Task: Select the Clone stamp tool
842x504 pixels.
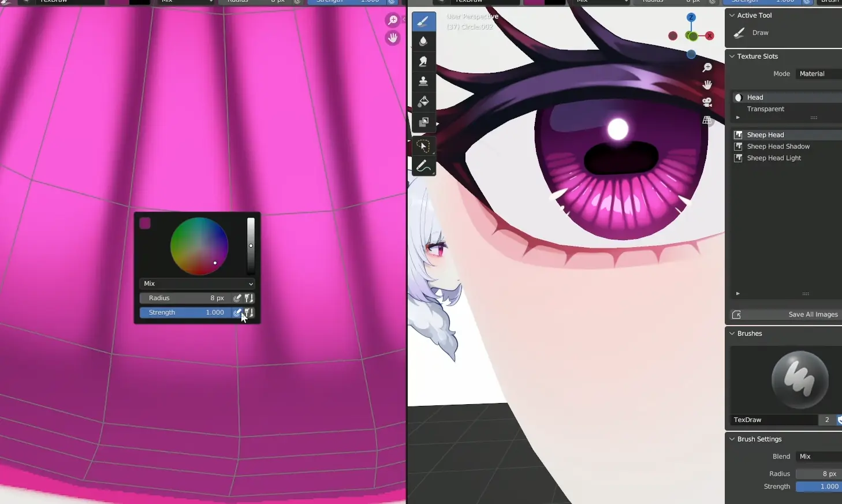Action: pyautogui.click(x=423, y=81)
